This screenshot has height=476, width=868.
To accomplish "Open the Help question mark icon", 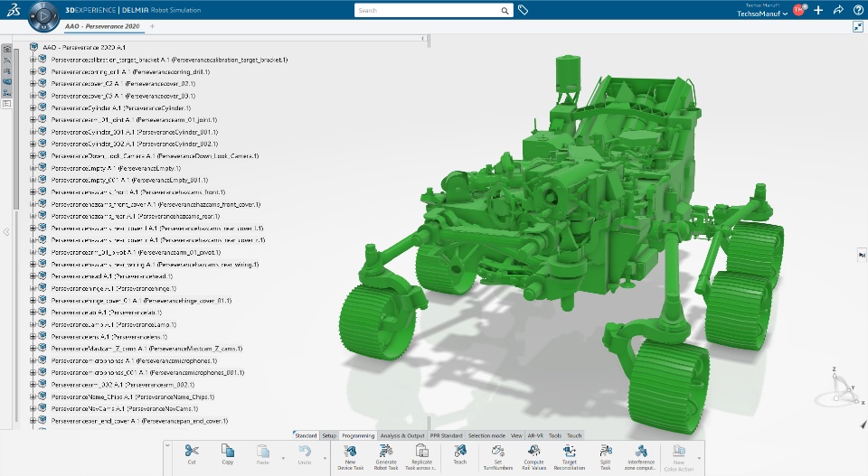I will pyautogui.click(x=858, y=10).
